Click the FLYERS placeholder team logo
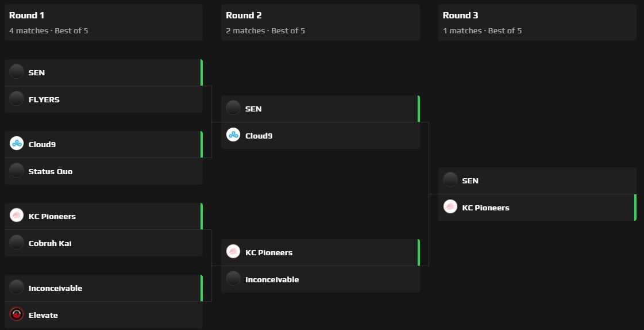Image resolution: width=644 pixels, height=330 pixels. tap(17, 99)
